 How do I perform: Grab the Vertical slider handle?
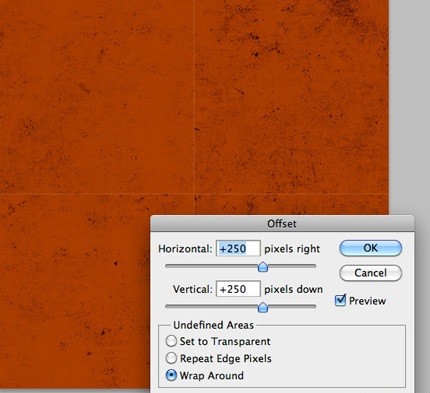pos(263,307)
